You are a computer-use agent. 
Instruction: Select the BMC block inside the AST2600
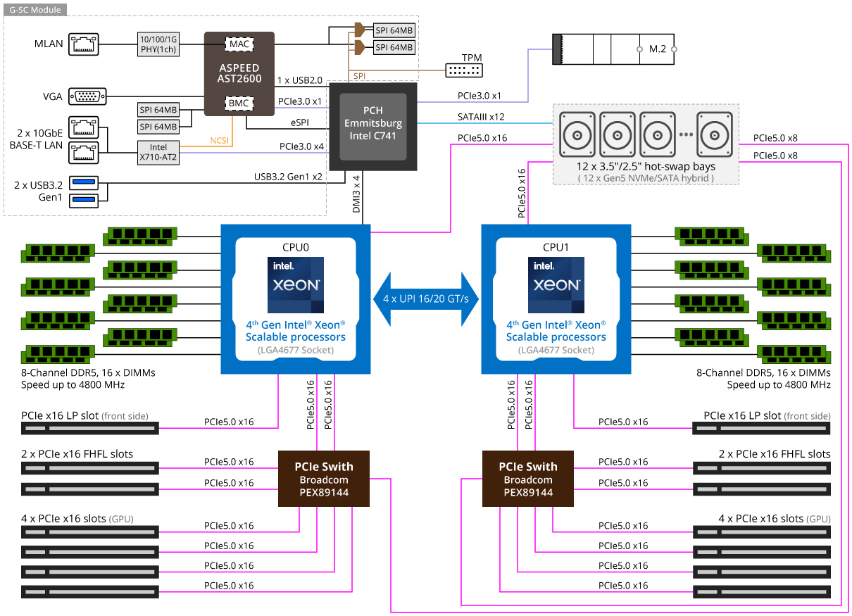(x=239, y=103)
